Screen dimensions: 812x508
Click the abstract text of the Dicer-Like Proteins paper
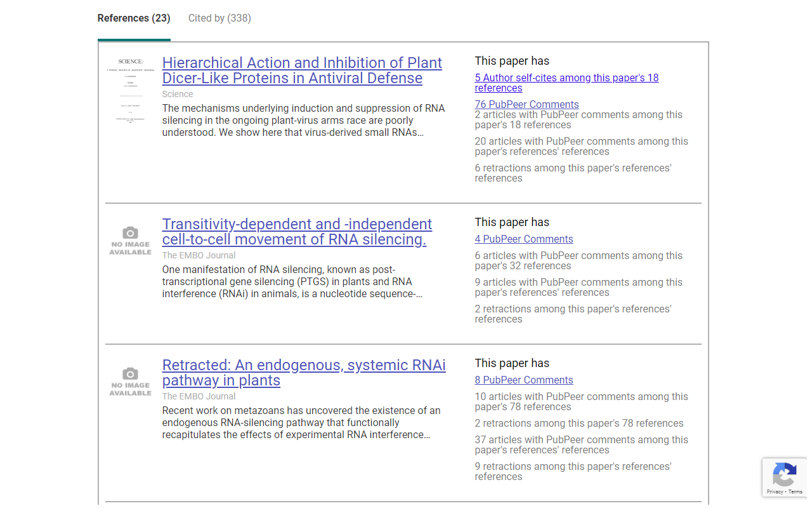click(x=303, y=121)
